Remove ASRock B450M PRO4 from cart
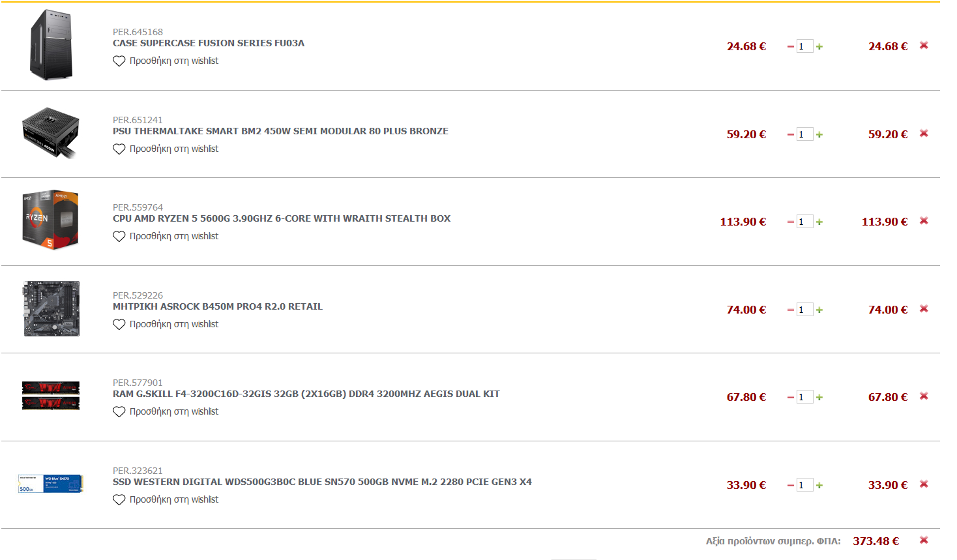This screenshot has width=957, height=560. pos(924,309)
